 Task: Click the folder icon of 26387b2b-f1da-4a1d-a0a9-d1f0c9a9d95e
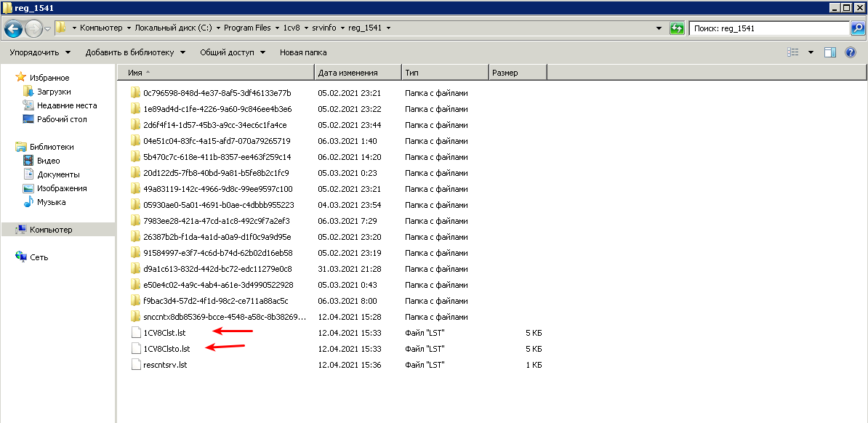[135, 237]
